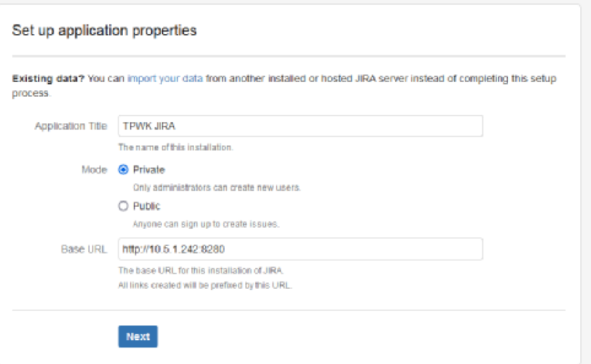The width and height of the screenshot is (591, 364).
Task: Click 'Anyone can sign up to create issues' description
Action: coord(206,225)
